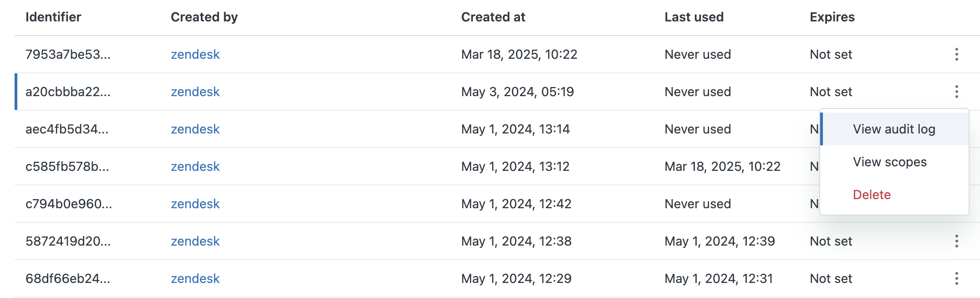Viewport: 980px width, 298px height.
Task: Select the Expires column header
Action: [x=832, y=17]
